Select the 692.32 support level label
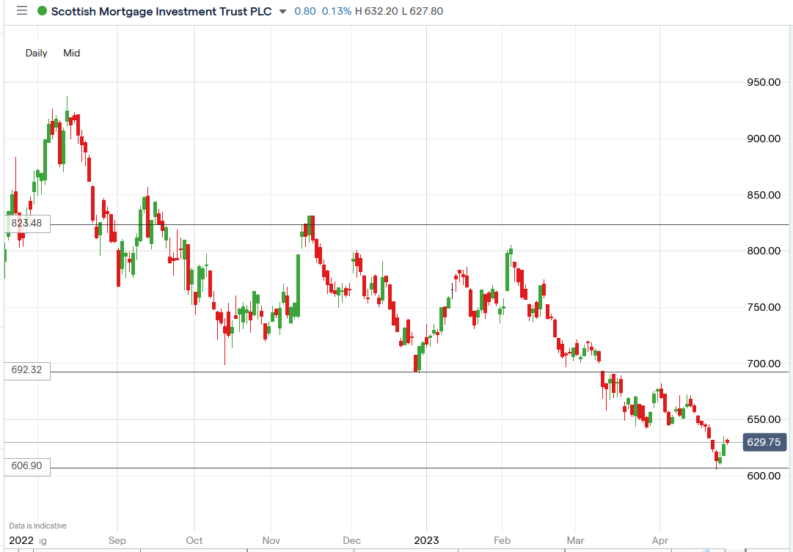This screenshot has height=552, width=793. (x=26, y=371)
